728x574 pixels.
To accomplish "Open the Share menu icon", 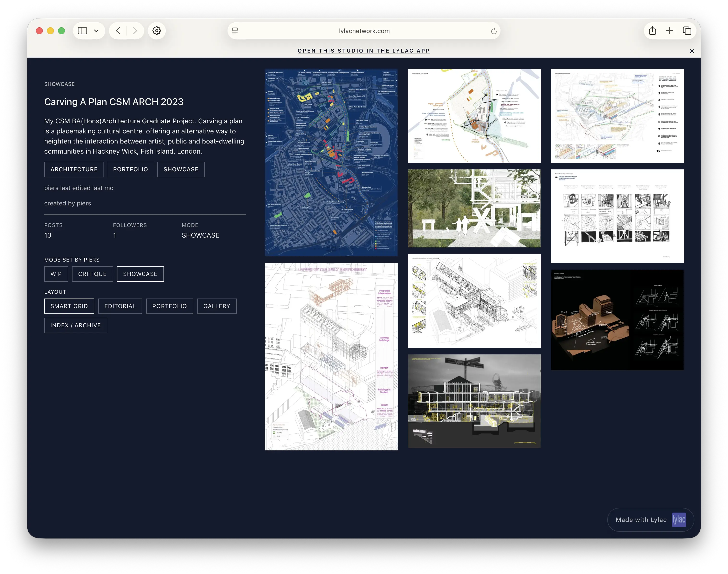I will [652, 30].
